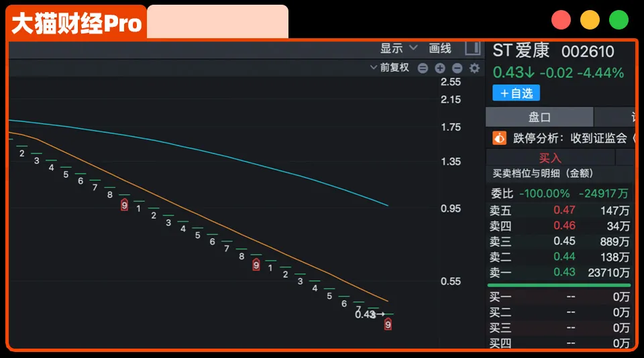Select the 买入 tab
This screenshot has width=644, height=358.
click(550, 158)
